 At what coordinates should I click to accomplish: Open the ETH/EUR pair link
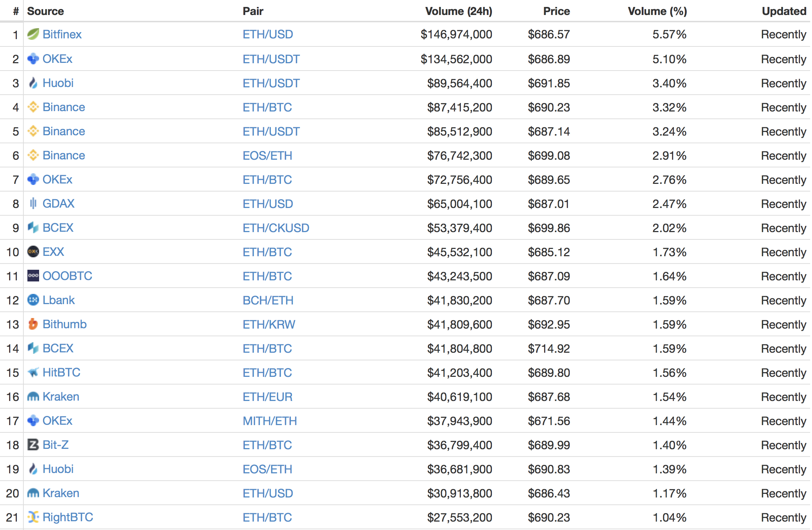pyautogui.click(x=267, y=397)
